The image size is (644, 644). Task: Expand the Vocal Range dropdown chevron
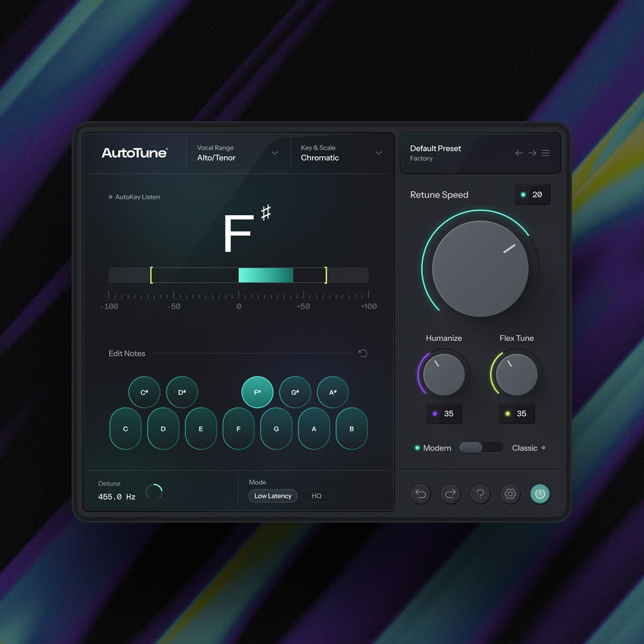pos(275,153)
